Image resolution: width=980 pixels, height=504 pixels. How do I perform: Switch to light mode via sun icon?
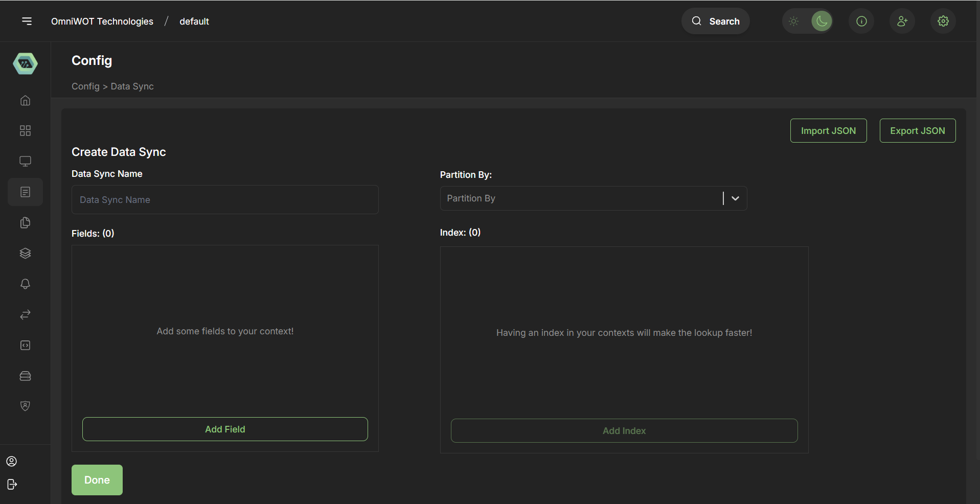pyautogui.click(x=794, y=21)
